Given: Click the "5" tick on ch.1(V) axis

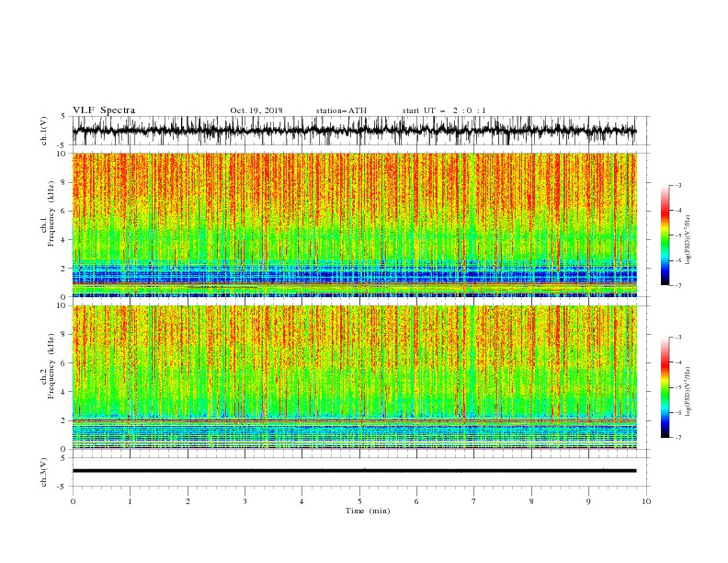Looking at the screenshot, I should (64, 116).
